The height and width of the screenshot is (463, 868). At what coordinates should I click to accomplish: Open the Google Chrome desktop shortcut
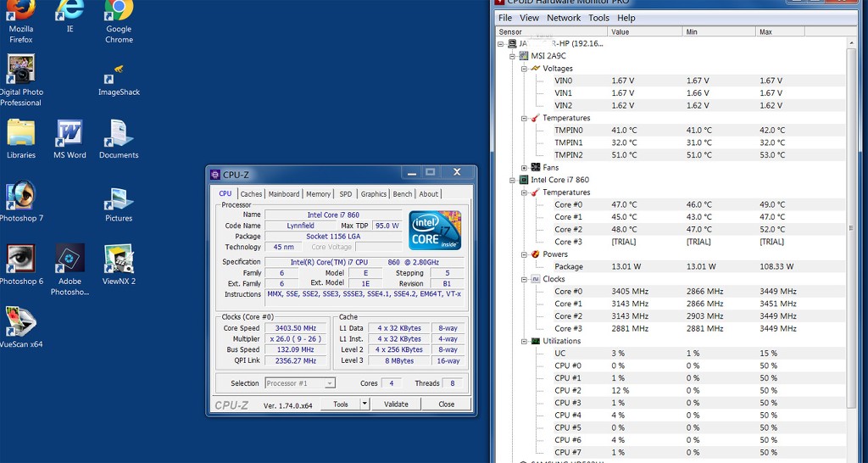pyautogui.click(x=119, y=13)
